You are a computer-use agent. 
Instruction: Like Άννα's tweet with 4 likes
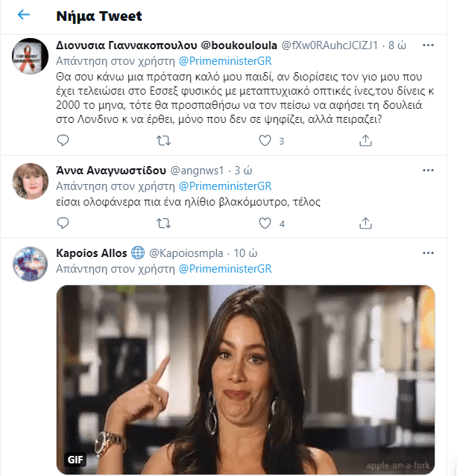pyautogui.click(x=264, y=223)
